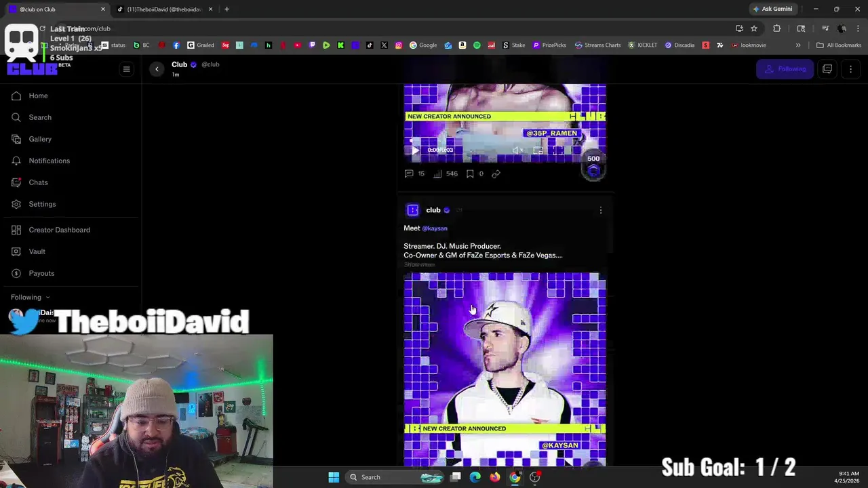Open the kaysan creator announcement image
This screenshot has width=868, height=488.
pos(505,369)
